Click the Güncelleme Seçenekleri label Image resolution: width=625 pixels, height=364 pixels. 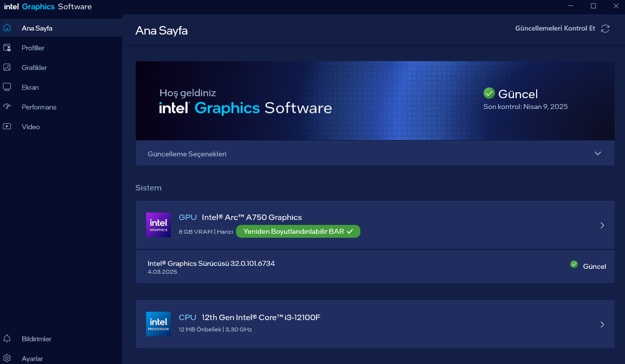coord(187,154)
